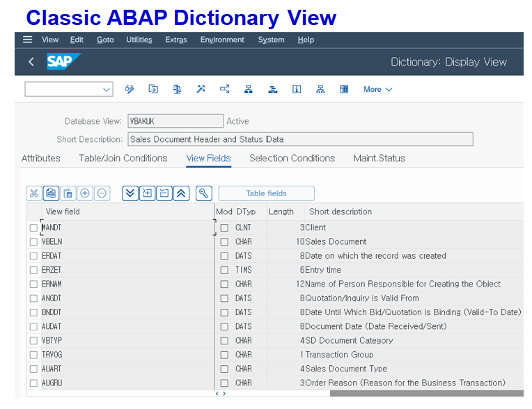Click the AUDAT view field cell
Screen dimensions: 532x409
tap(128, 327)
